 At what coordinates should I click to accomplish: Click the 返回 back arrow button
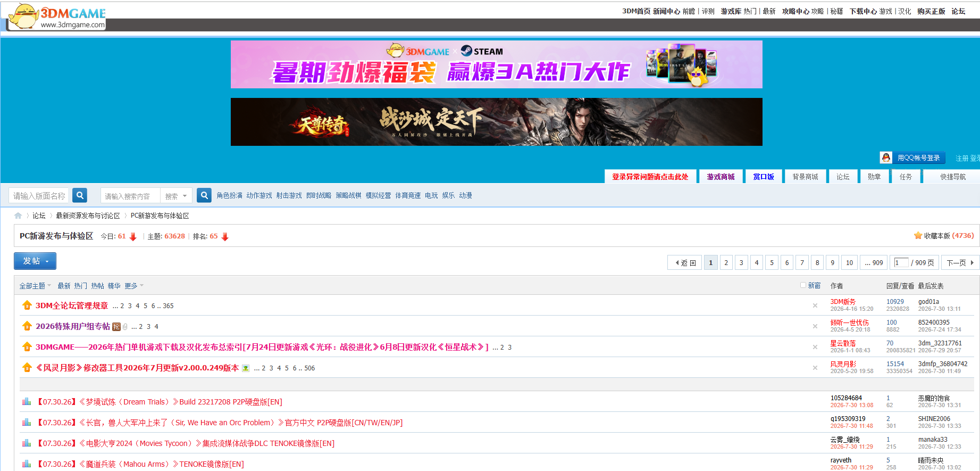click(685, 262)
